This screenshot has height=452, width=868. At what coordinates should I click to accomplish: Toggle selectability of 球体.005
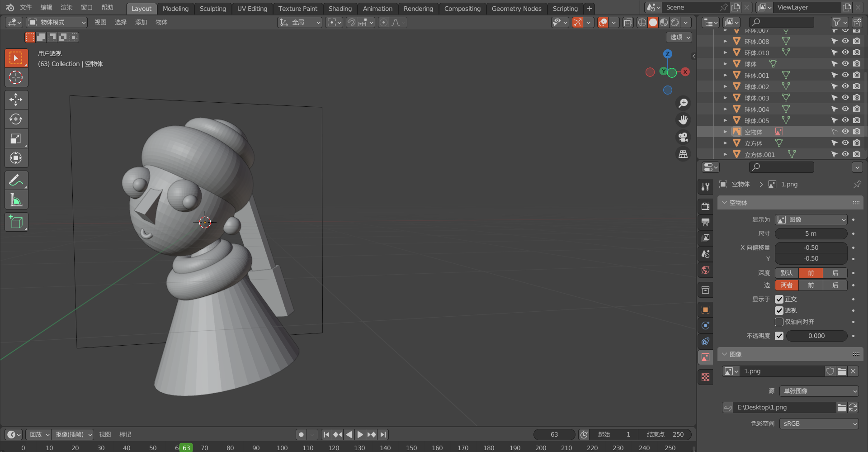[834, 120]
